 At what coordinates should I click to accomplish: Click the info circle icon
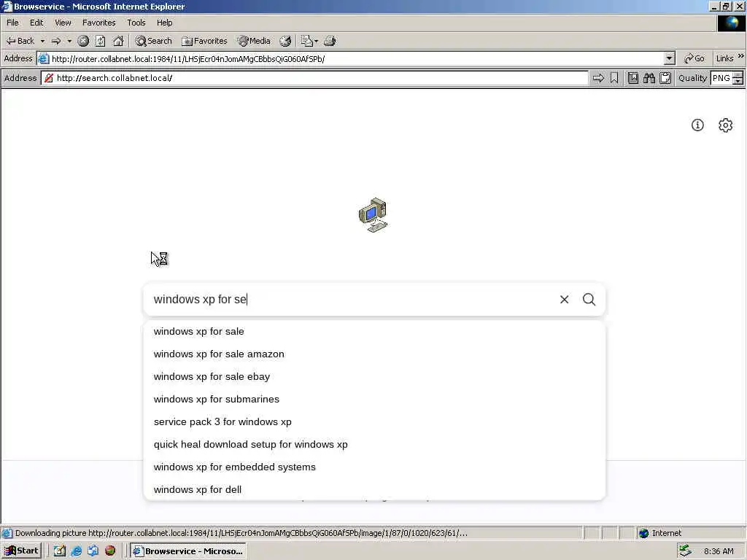tap(697, 125)
